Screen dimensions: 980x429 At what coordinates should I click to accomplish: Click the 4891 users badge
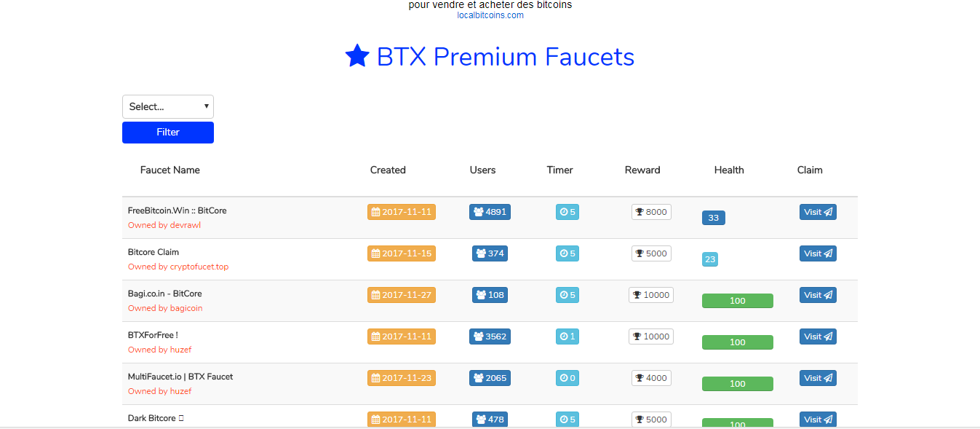pyautogui.click(x=490, y=212)
